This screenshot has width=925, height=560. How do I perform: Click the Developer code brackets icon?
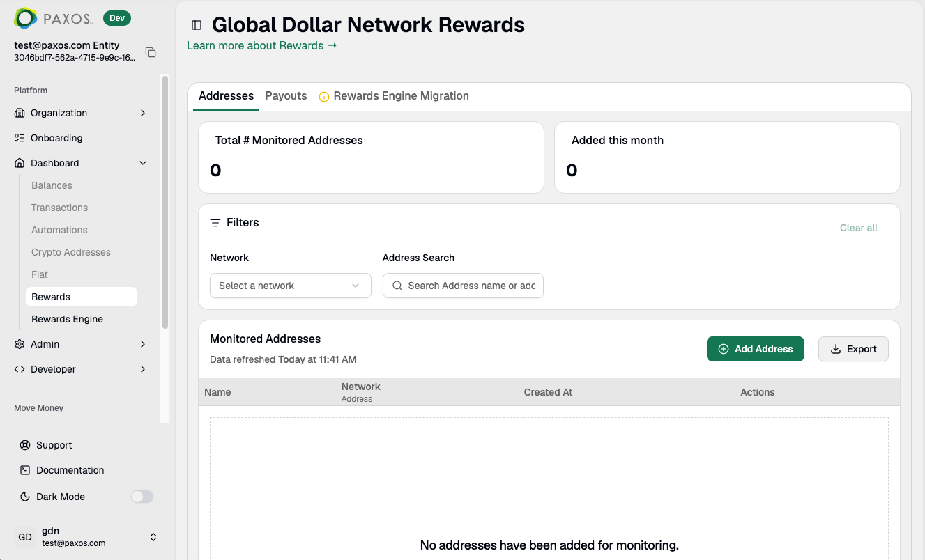(x=20, y=369)
